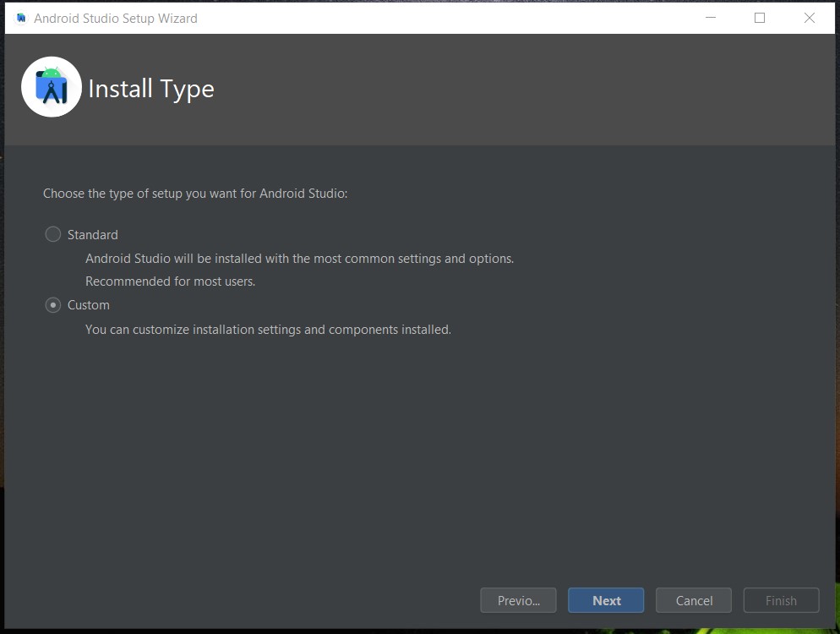Click the small title bar app icon
840x634 pixels.
(21, 18)
